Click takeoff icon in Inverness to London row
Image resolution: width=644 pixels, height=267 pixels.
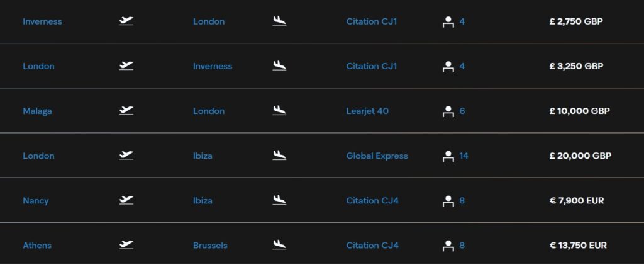click(126, 21)
